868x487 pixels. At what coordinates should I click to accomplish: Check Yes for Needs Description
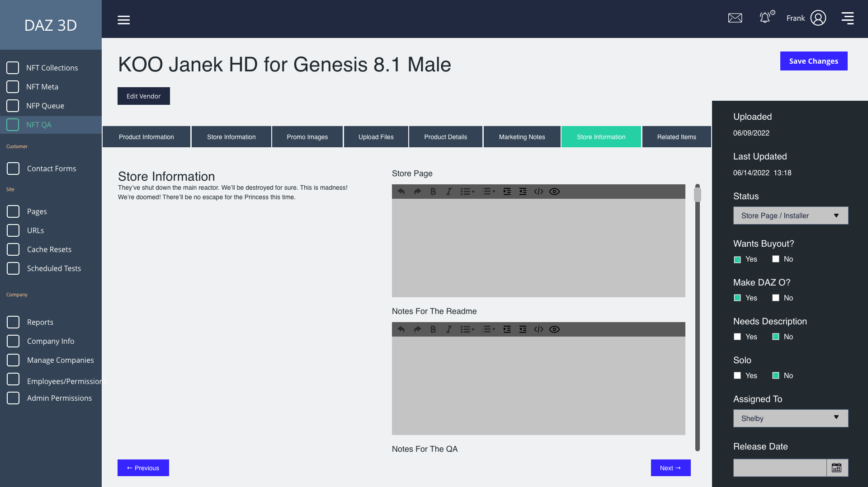tap(737, 337)
